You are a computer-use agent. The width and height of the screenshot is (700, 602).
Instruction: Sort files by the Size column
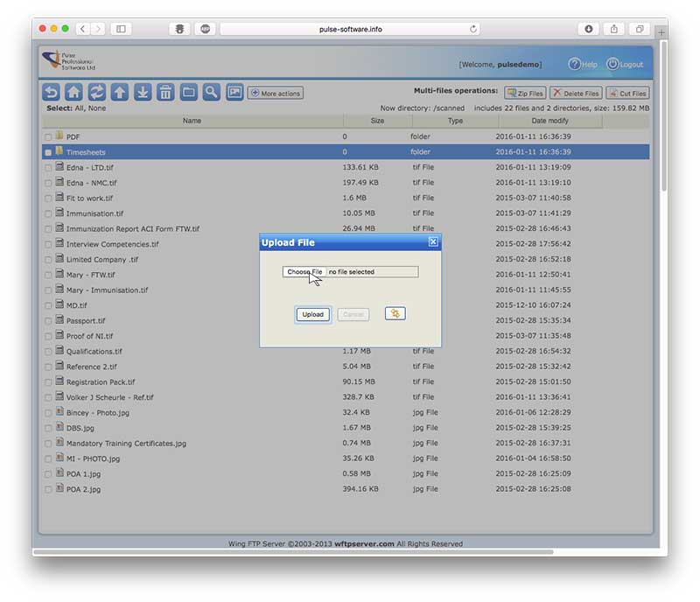click(x=377, y=121)
